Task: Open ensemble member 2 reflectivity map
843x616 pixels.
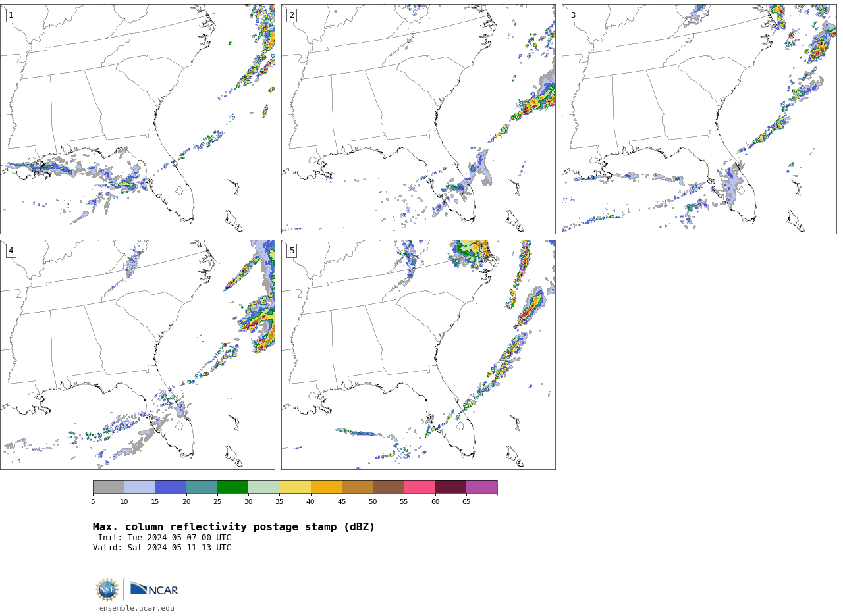Action: coord(418,119)
